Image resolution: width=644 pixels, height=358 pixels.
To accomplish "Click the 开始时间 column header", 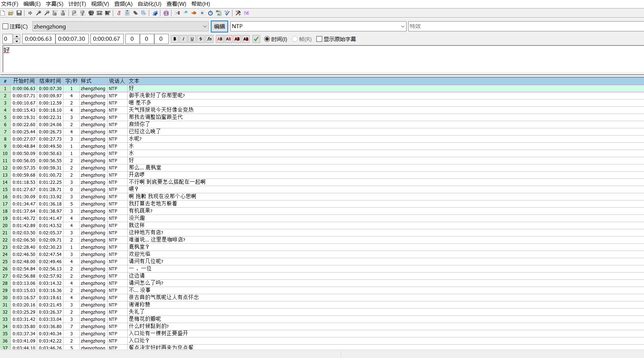I will pyautogui.click(x=24, y=81).
